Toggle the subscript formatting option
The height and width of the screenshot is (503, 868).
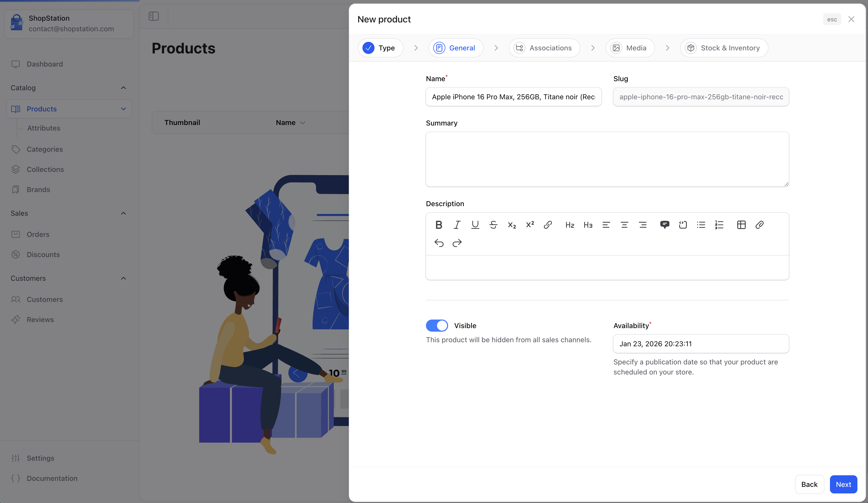[512, 225]
